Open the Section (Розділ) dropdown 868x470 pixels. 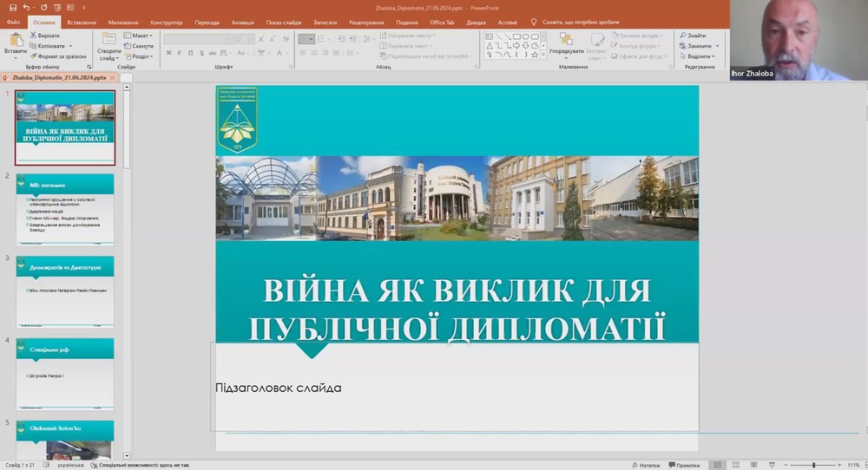click(x=140, y=56)
